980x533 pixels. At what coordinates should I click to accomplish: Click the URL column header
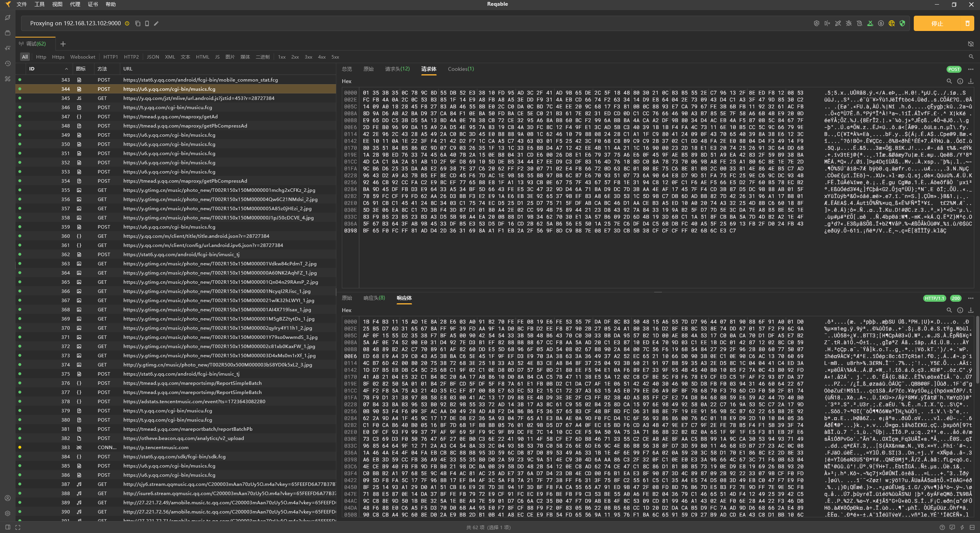[128, 69]
